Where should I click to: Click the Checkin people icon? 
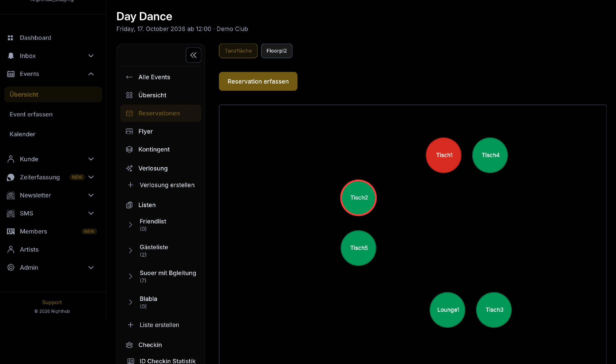pyautogui.click(x=129, y=345)
